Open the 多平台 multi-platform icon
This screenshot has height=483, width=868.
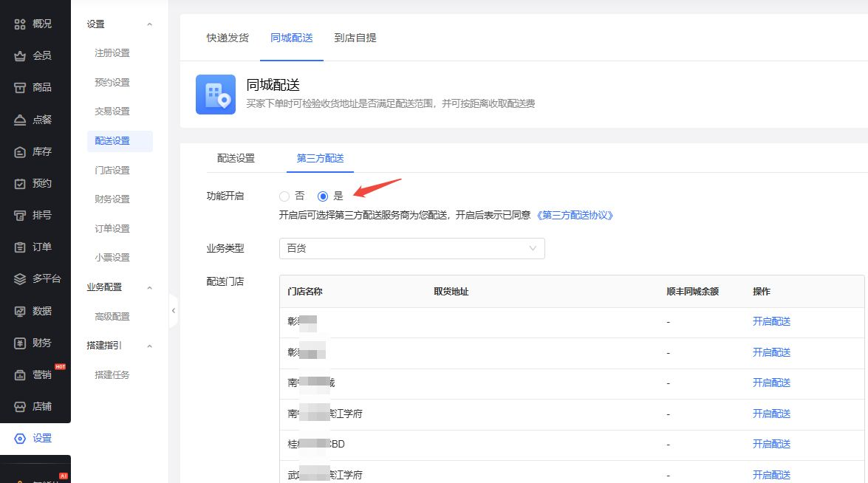point(20,279)
